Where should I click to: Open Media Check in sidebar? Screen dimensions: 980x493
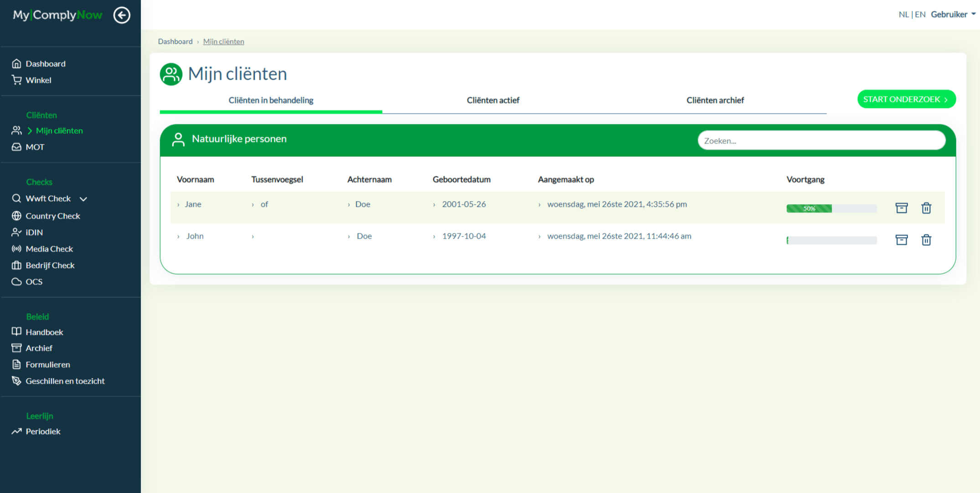[49, 249]
